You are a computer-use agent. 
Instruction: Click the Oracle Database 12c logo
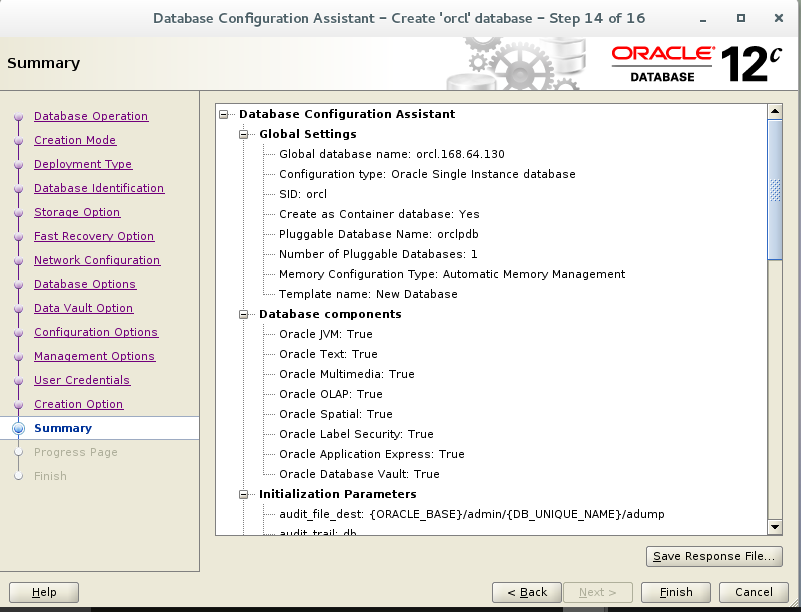[x=697, y=62]
